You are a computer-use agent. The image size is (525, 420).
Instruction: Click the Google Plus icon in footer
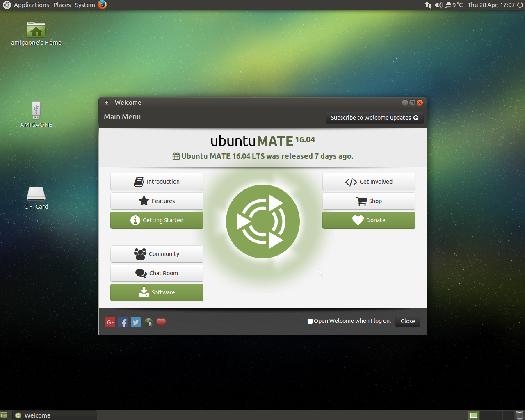[110, 322]
